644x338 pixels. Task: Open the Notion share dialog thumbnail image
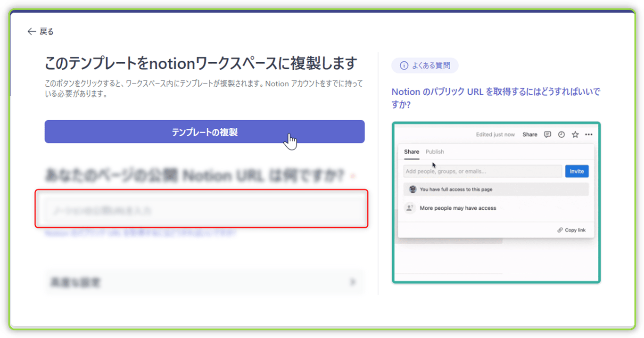[496, 203]
